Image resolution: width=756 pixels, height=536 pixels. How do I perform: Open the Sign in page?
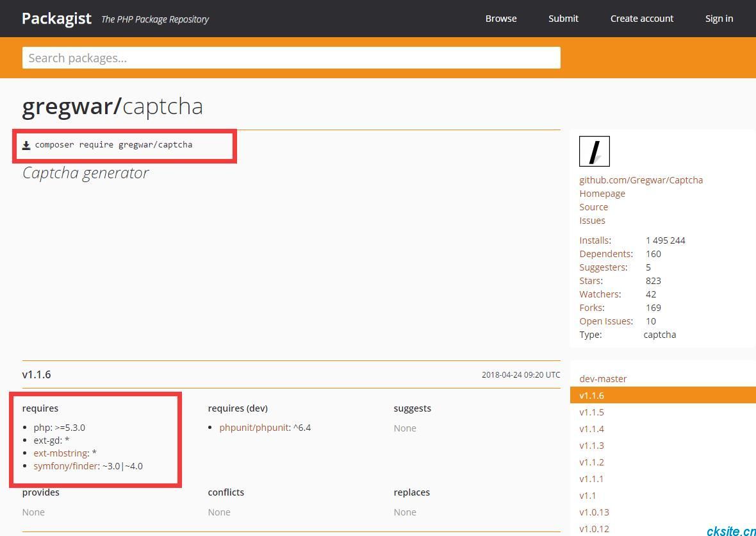click(719, 19)
